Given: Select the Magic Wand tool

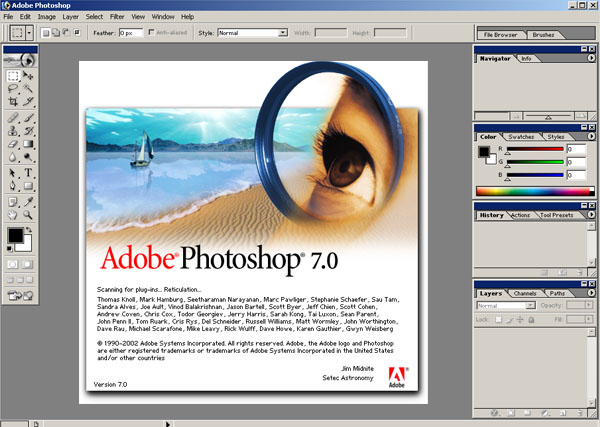Looking at the screenshot, I should pos(28,89).
